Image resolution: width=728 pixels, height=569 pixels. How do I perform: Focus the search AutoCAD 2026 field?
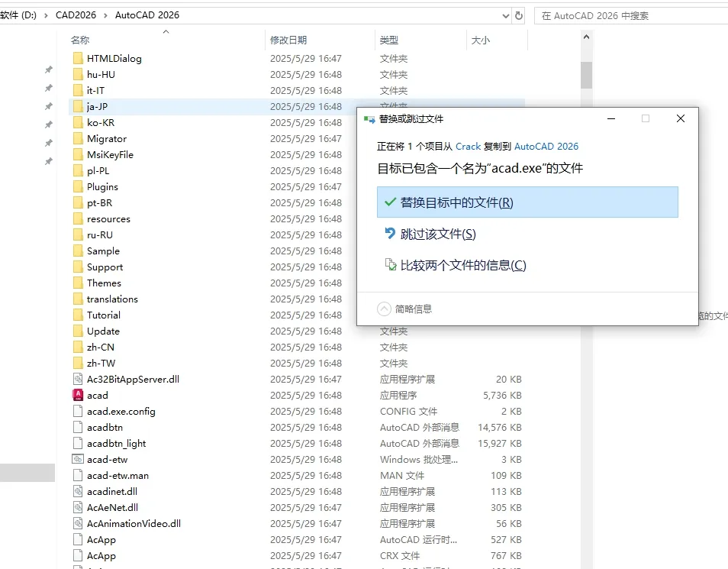(x=631, y=16)
